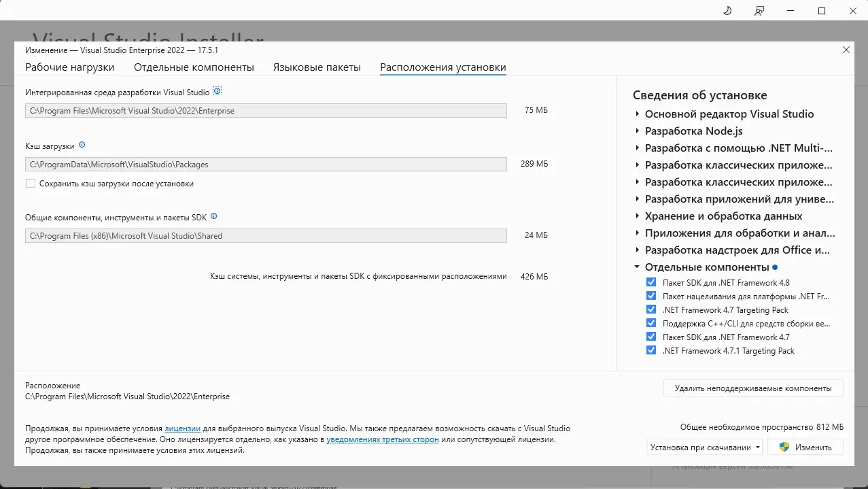Enable Сохранить кэш загрузки после установки

click(x=29, y=184)
